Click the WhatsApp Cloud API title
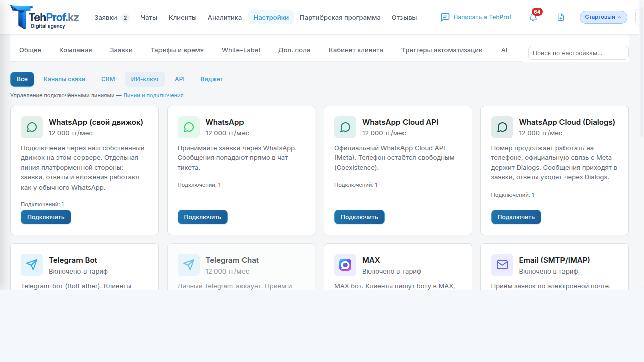The image size is (644, 362). click(400, 122)
